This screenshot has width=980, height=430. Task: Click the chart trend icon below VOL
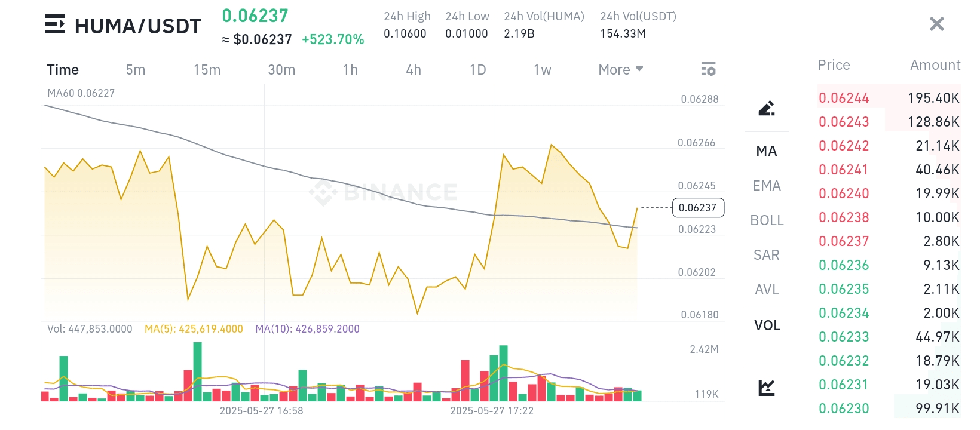(767, 388)
